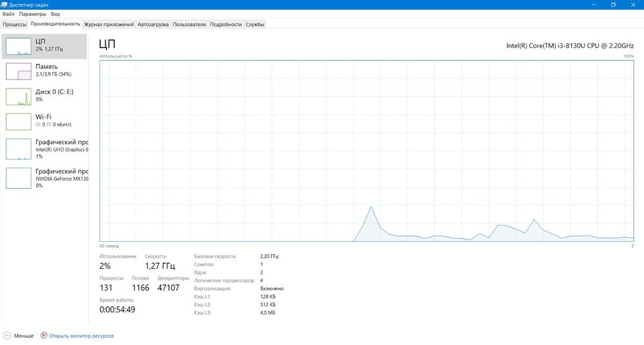Click the Дескрипторы count 47107
This screenshot has width=644, height=345.
168,288
